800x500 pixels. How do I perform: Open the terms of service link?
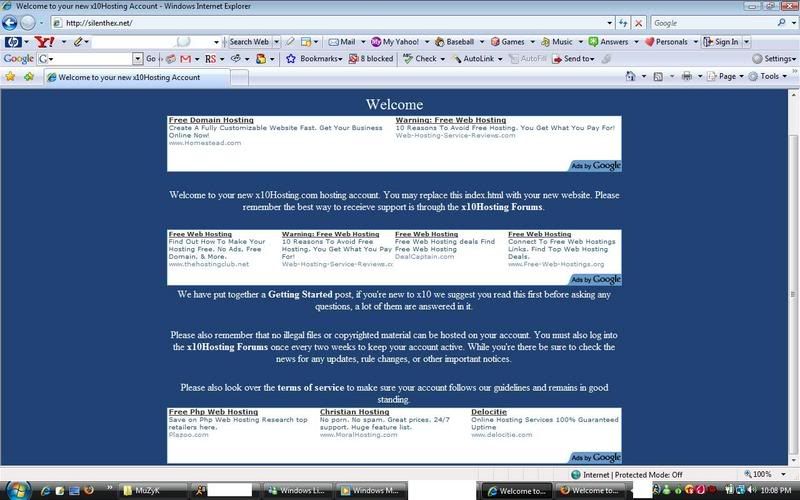(x=311, y=388)
